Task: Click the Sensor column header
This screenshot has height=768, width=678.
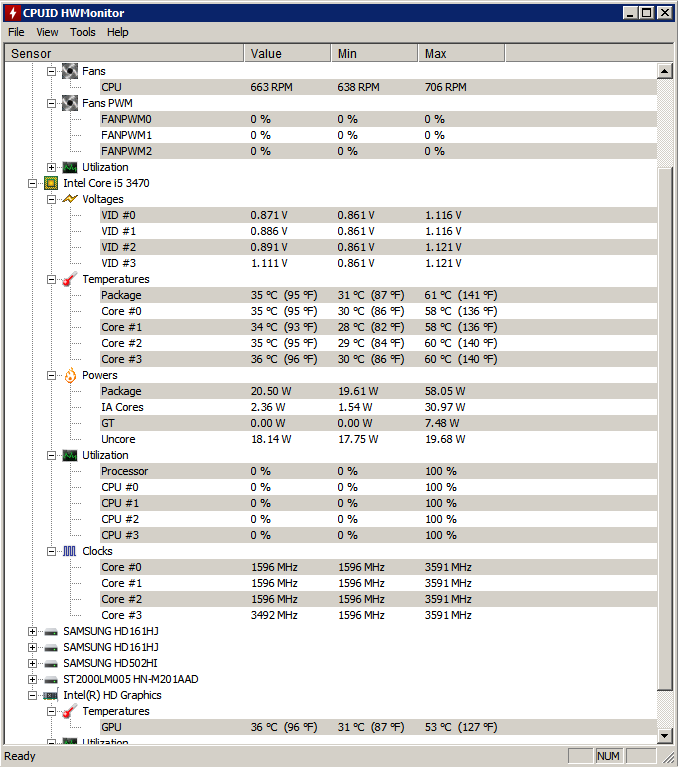Action: pyautogui.click(x=124, y=53)
